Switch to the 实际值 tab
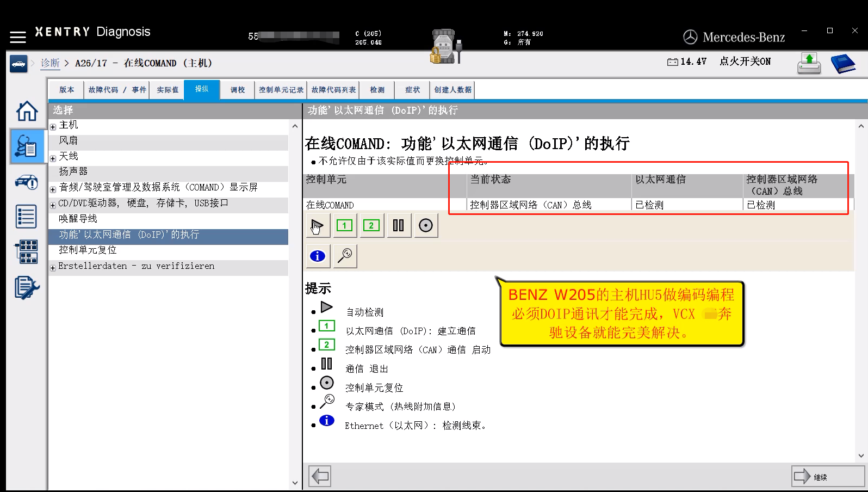 pyautogui.click(x=168, y=90)
